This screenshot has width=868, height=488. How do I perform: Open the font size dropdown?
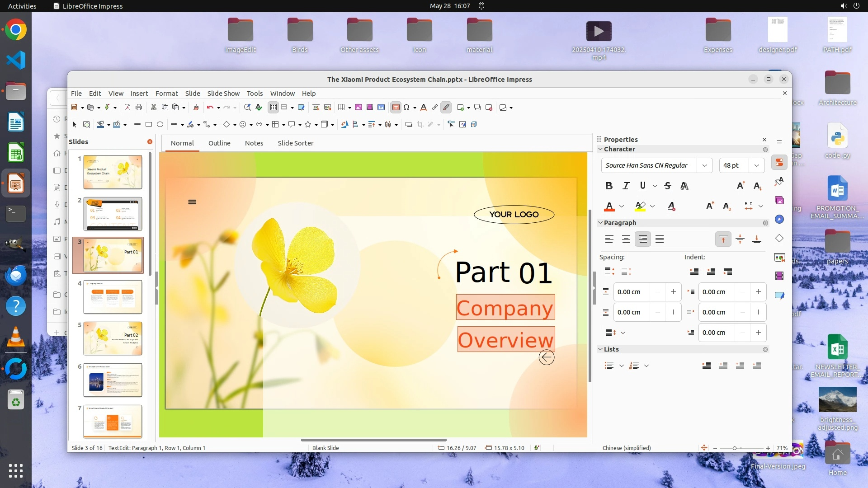click(757, 165)
